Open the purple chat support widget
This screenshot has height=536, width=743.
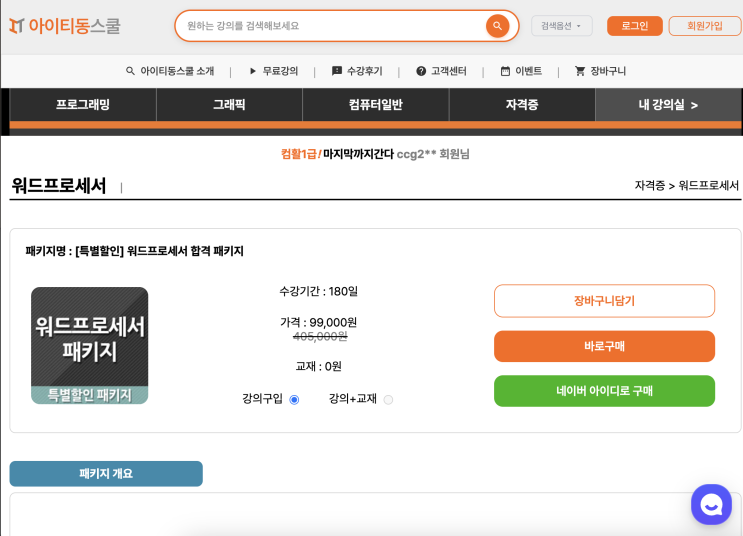(x=711, y=504)
